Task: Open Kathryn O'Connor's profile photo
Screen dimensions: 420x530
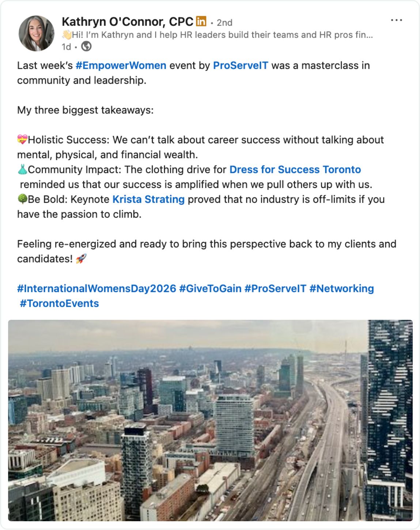Action: pyautogui.click(x=37, y=33)
